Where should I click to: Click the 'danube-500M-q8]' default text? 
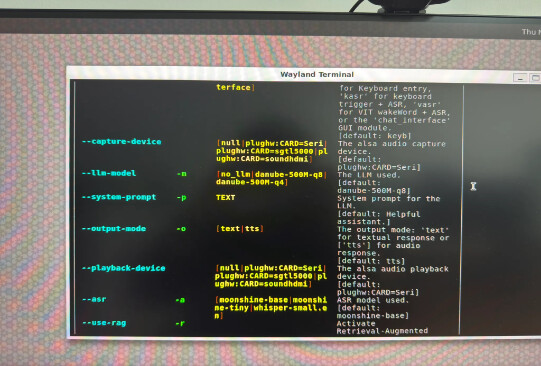click(x=374, y=190)
